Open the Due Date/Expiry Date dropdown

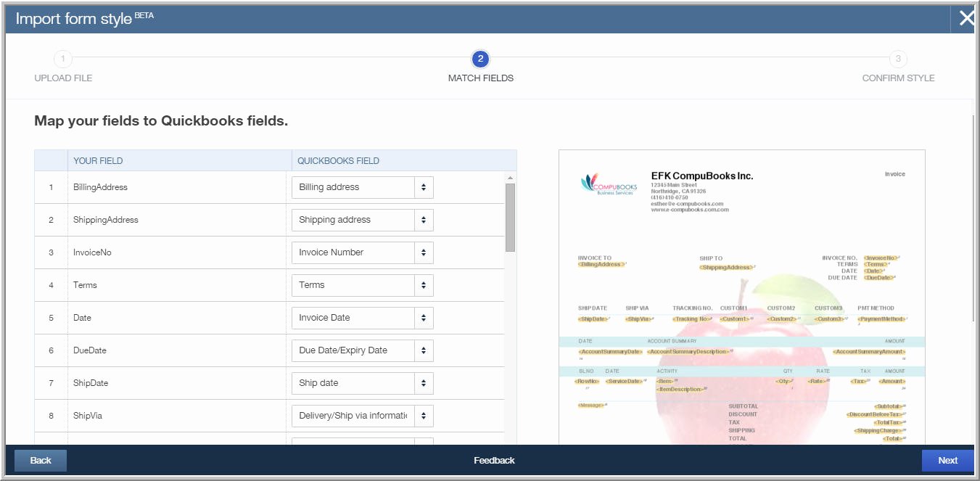pos(363,350)
